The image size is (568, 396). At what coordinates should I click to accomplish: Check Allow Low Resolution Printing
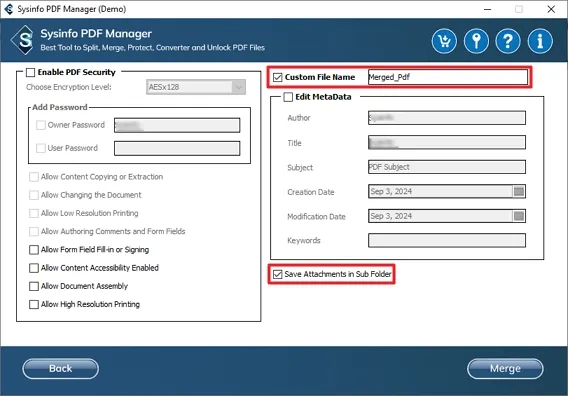[x=34, y=213]
